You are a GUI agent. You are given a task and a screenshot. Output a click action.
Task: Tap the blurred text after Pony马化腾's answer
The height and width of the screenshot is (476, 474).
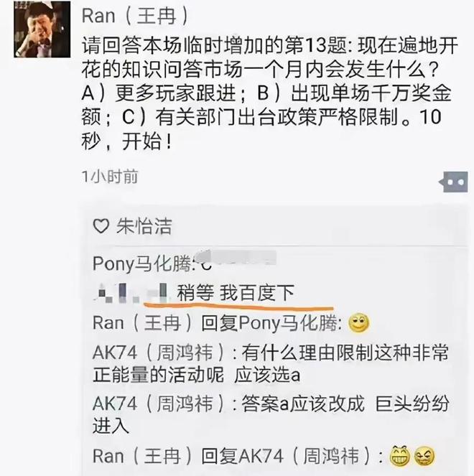click(236, 260)
